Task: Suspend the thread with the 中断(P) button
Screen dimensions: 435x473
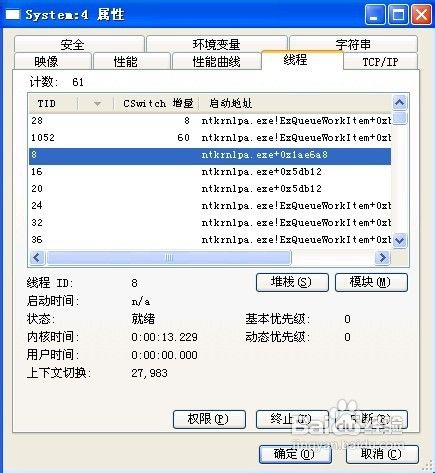Action: 371,419
